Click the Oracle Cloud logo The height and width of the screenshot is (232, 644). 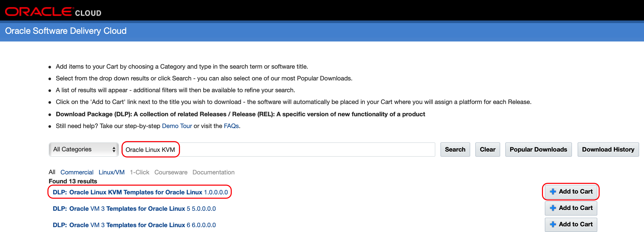53,12
